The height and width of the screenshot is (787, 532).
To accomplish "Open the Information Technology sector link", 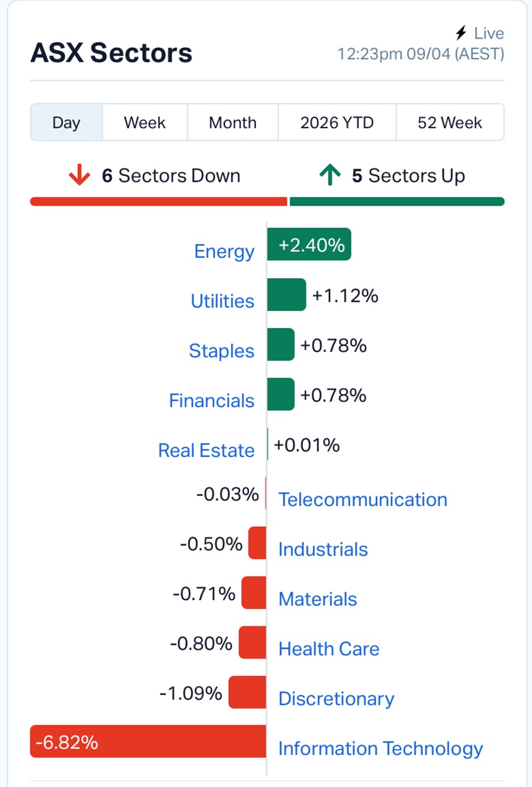I will 380,748.
